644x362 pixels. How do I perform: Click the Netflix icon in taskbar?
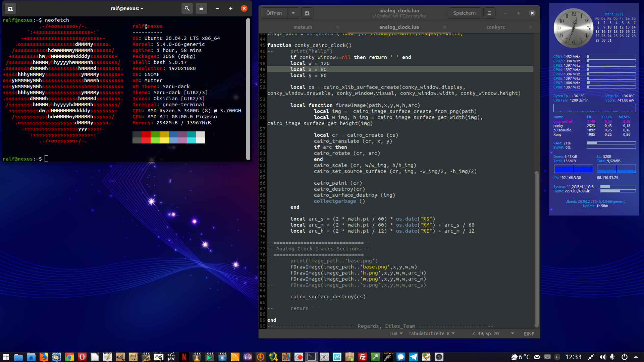(x=184, y=357)
